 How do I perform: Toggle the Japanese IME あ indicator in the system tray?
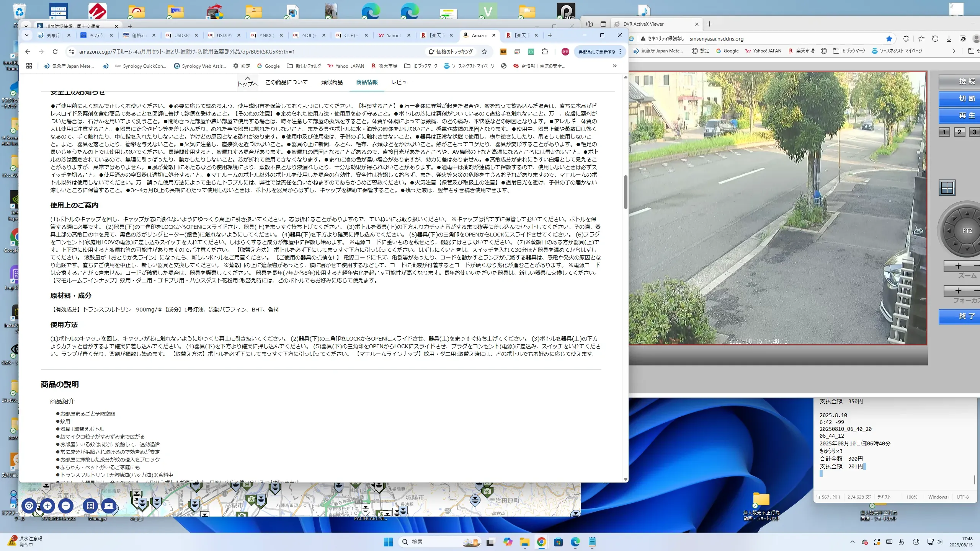click(901, 542)
